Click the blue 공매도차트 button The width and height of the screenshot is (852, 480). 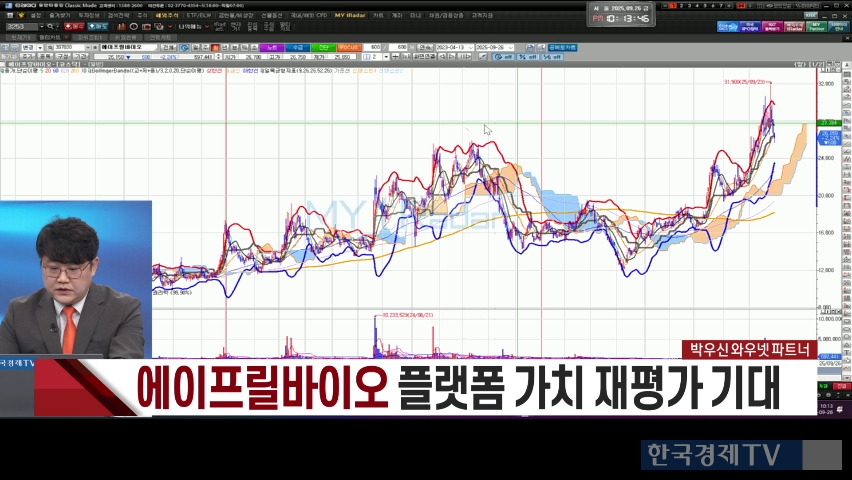(562, 47)
